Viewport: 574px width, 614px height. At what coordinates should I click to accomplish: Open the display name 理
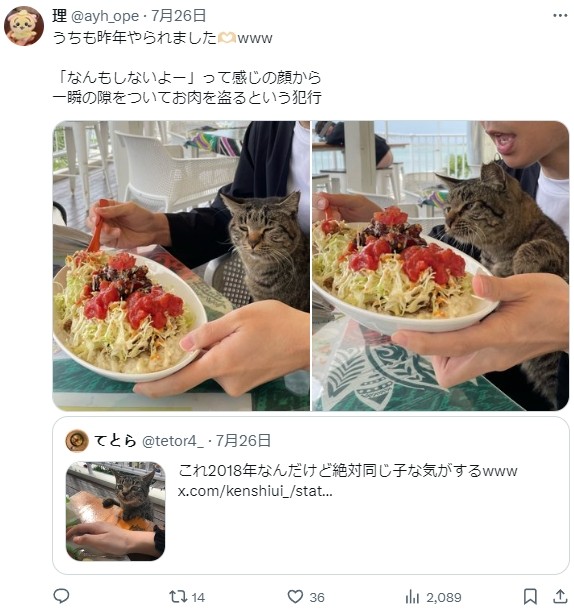[x=60, y=16]
